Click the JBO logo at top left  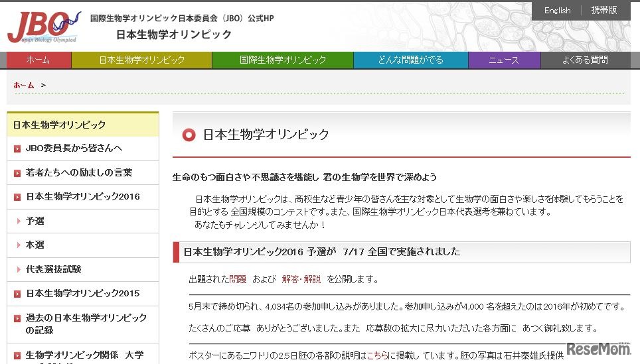click(44, 27)
